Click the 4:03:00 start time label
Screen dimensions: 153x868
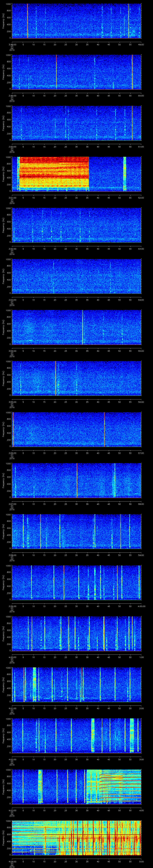[12, 810]
